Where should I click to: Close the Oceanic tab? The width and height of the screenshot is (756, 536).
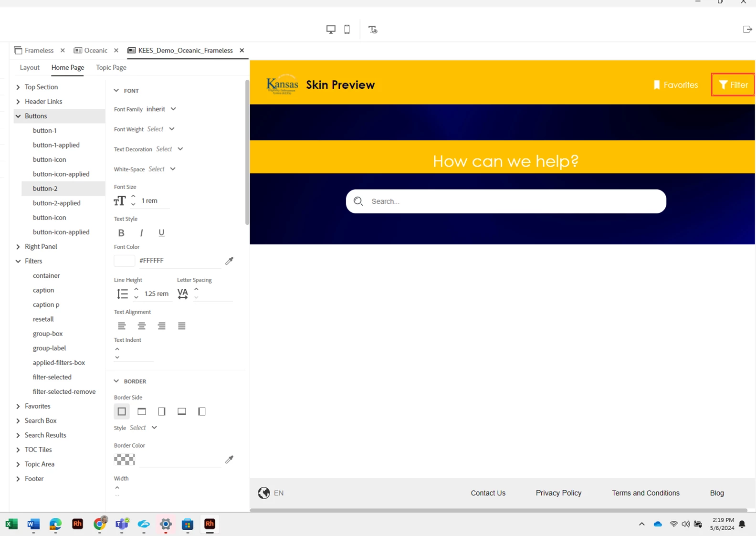point(116,50)
